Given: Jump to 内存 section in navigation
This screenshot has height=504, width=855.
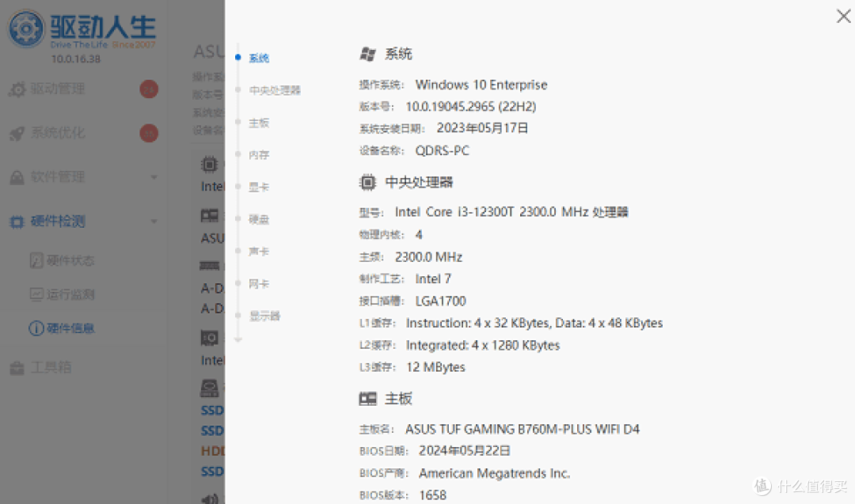Looking at the screenshot, I should pos(259,155).
